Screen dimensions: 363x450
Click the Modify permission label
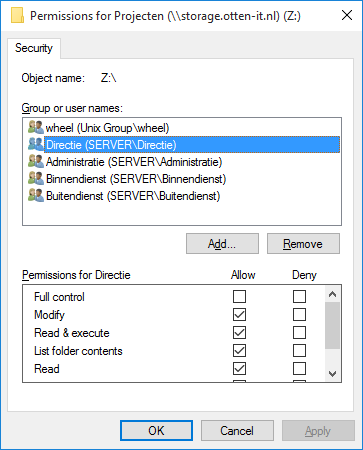click(49, 315)
